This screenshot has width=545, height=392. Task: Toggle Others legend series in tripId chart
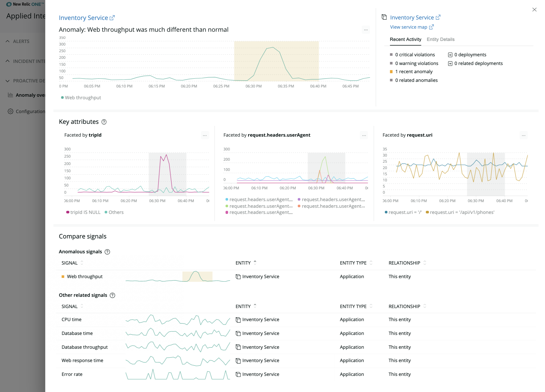point(114,212)
